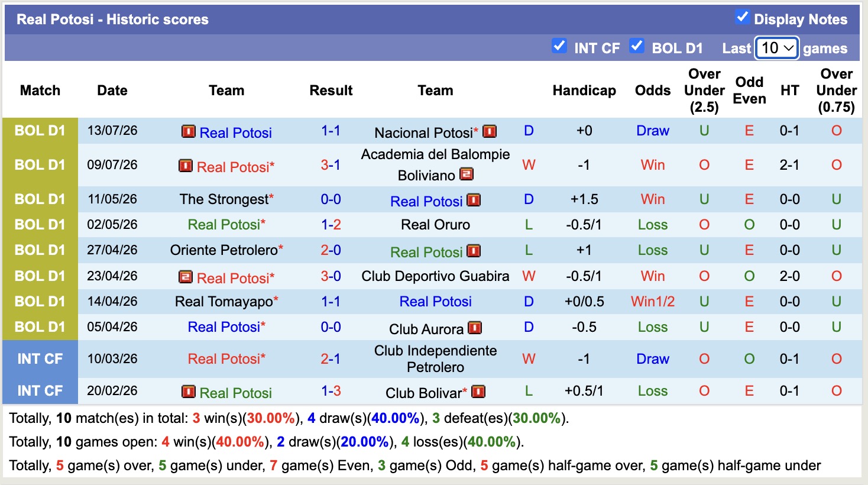Screen dimensions: 868x485
Task: Click red card icon in The Strongest match row
Action: (474, 200)
